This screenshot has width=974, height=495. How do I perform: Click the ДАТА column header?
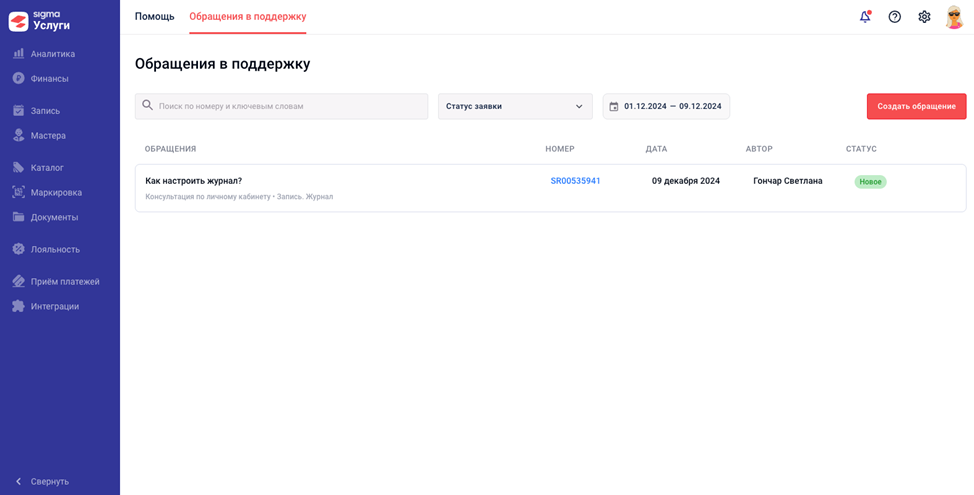(657, 149)
